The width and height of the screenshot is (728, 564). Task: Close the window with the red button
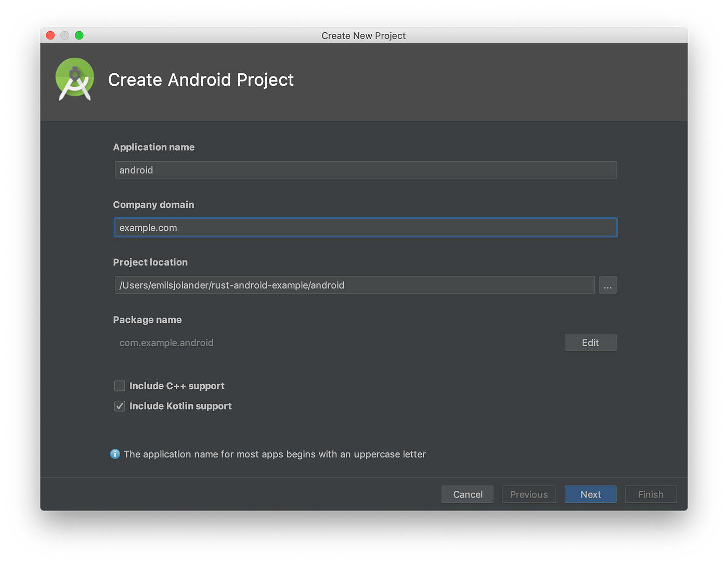pos(50,35)
